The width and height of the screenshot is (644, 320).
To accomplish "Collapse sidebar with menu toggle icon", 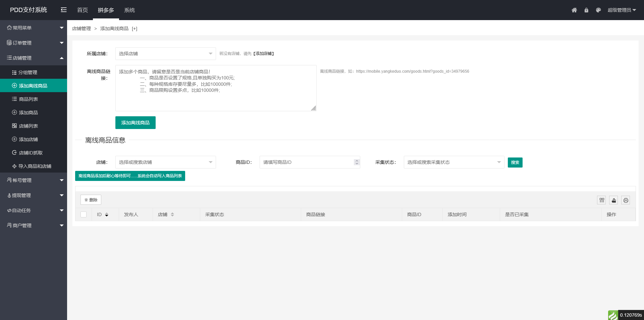I will point(64,10).
